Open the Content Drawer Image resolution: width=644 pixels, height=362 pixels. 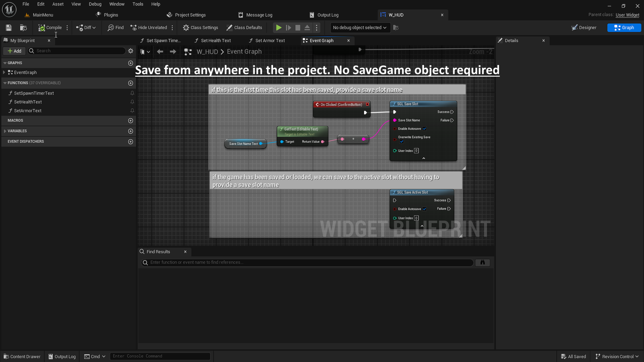pyautogui.click(x=22, y=357)
